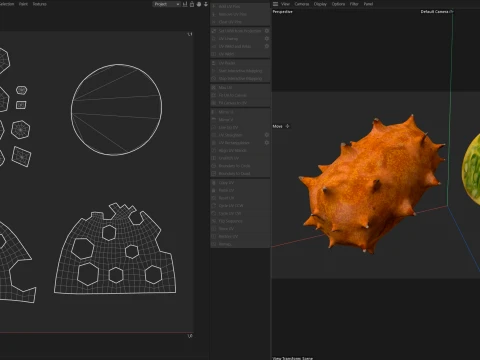Click the Perspective viewport label

pyautogui.click(x=282, y=12)
